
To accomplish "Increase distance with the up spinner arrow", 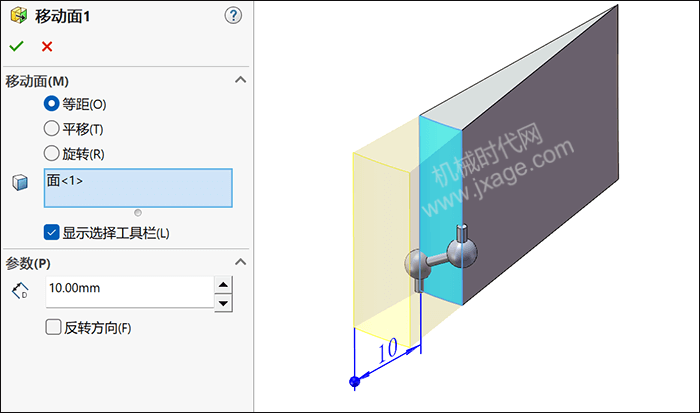I will pos(223,285).
